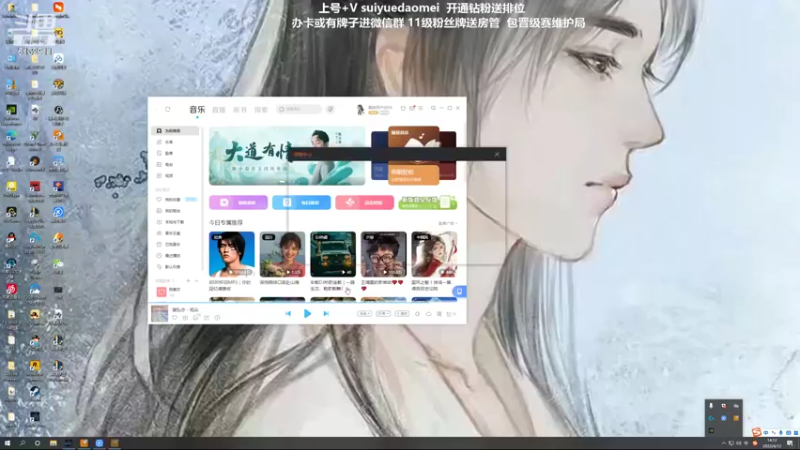Open the playlist with glasses-wearing man cover

point(384,254)
